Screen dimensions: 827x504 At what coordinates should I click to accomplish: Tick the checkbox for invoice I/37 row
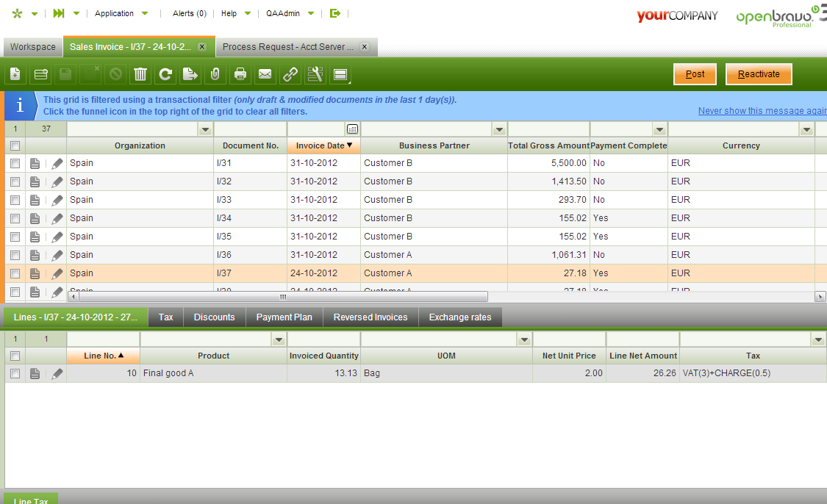(15, 273)
